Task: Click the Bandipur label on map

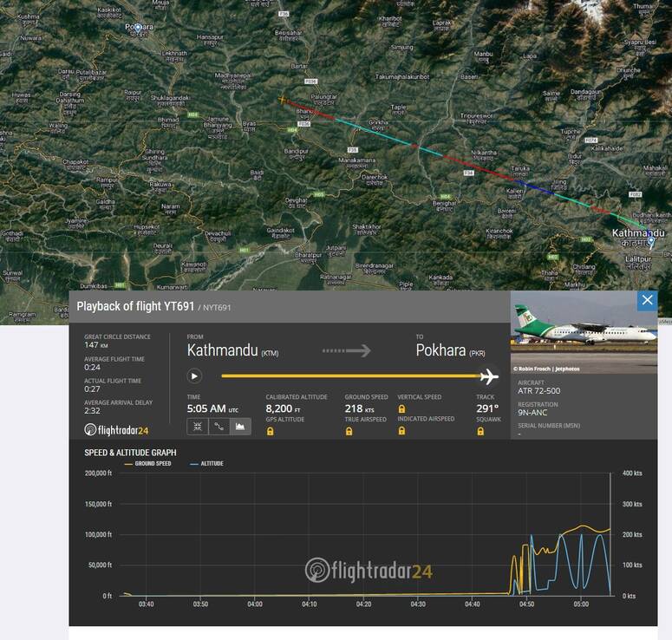Action: (x=297, y=151)
